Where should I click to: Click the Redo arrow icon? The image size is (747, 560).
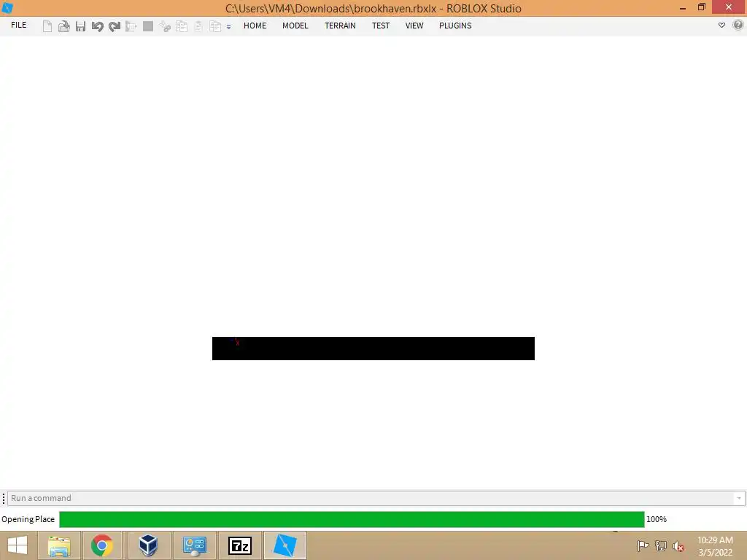pos(115,26)
